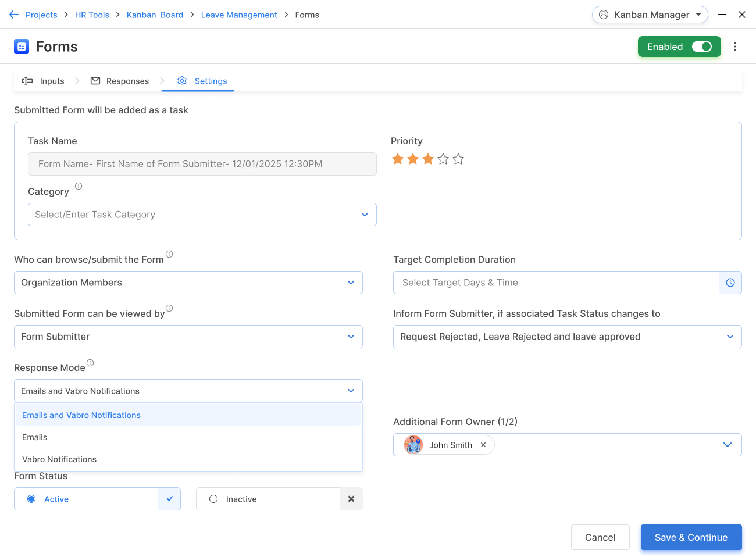Choose the Emails option
Screen dimensions: 756x557
[x=188, y=437]
